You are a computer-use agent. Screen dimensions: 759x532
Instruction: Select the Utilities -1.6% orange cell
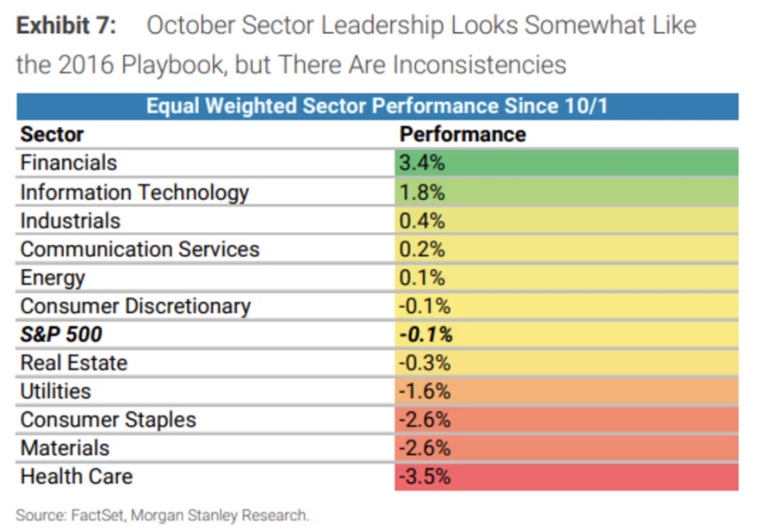point(566,391)
